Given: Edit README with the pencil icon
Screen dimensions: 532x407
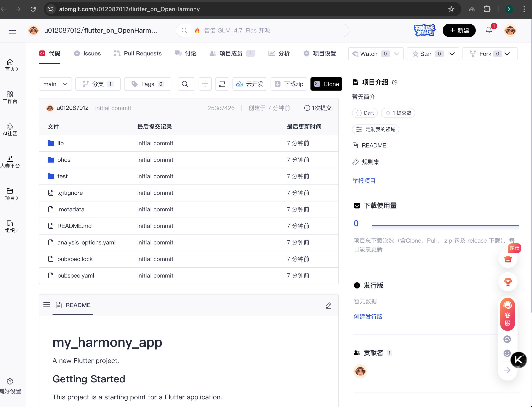Looking at the screenshot, I should pyautogui.click(x=328, y=305).
